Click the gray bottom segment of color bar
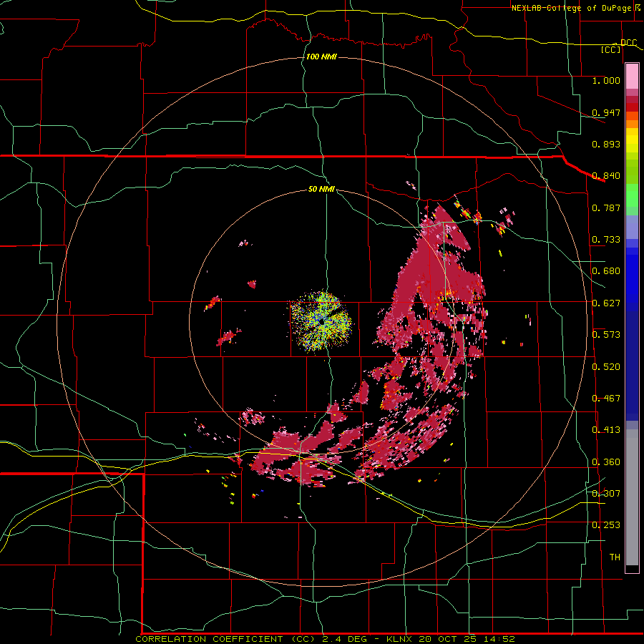Viewport: 644px width, 644px height. [632, 497]
